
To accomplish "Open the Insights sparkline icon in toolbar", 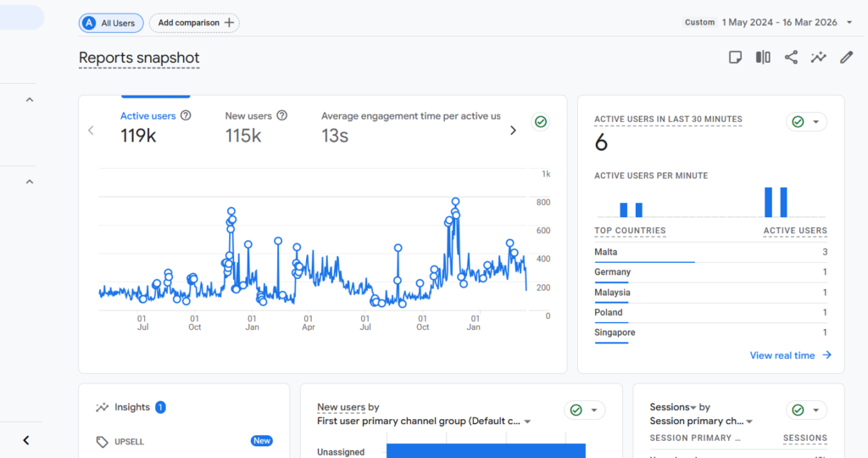I will click(x=818, y=58).
